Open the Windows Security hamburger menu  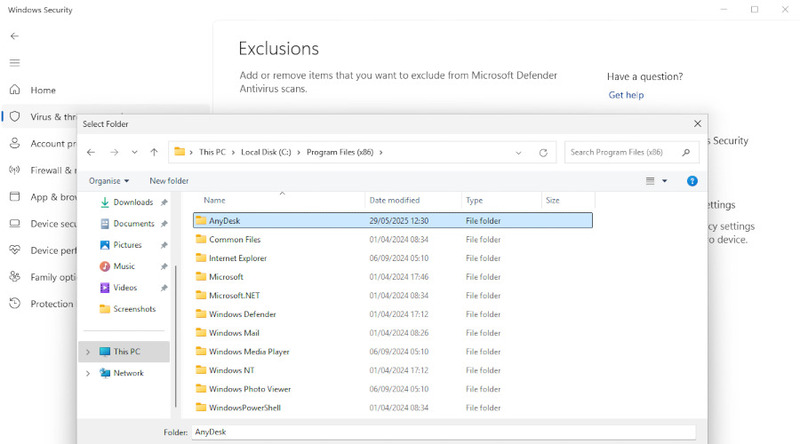pos(14,63)
